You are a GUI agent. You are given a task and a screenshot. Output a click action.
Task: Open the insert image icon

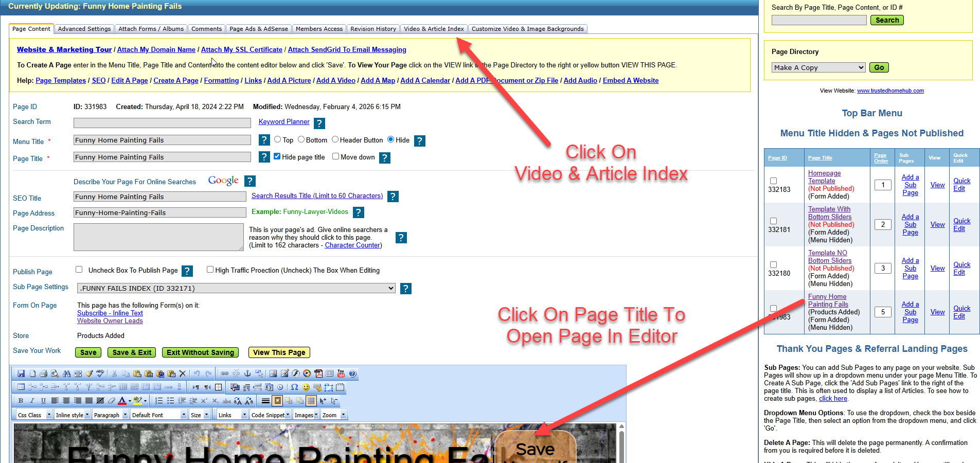pos(273,374)
